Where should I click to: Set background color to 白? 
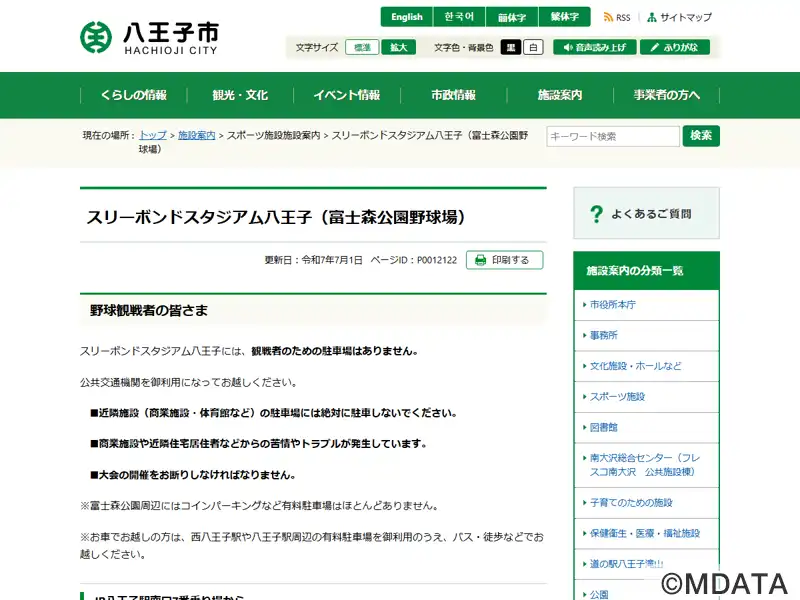point(533,47)
